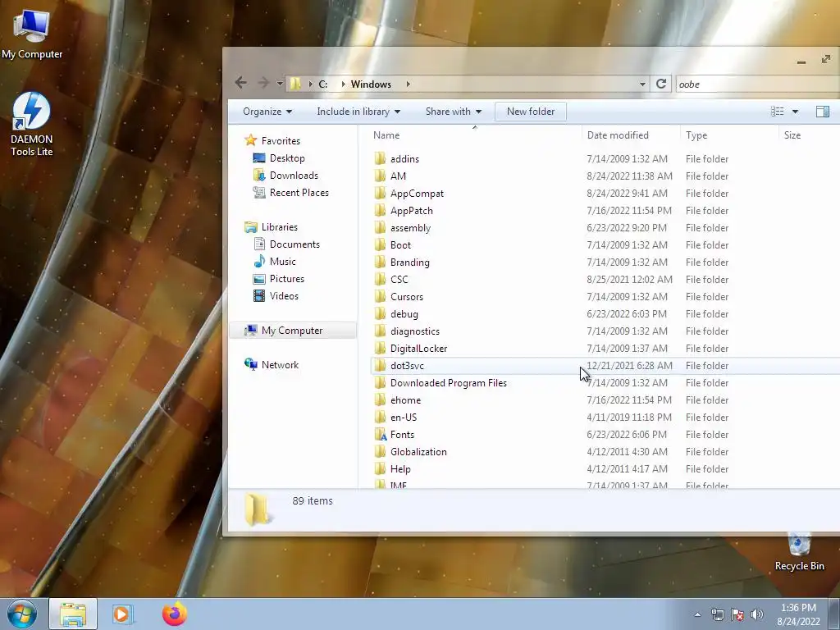840x630 pixels.
Task: Select the AppCompat folder icon
Action: 380,193
